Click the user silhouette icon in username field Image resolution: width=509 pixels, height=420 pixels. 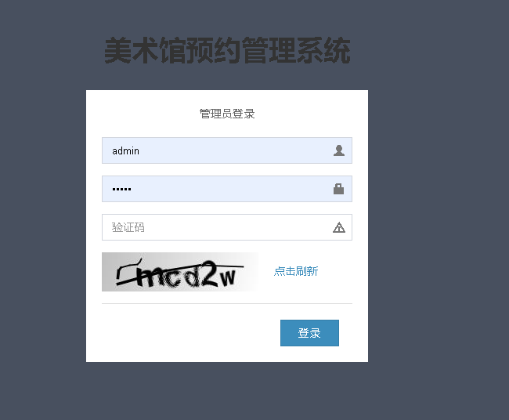(338, 150)
